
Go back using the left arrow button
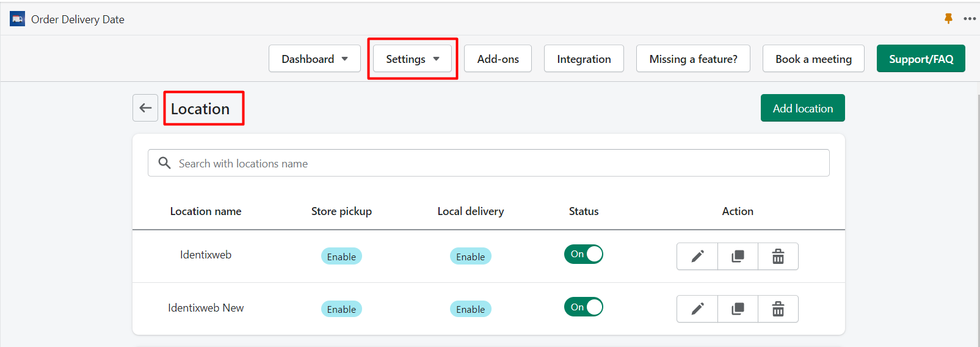pos(145,108)
